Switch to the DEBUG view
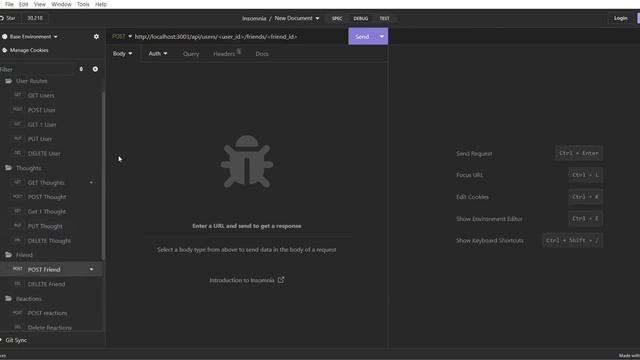Screen dimensions: 640x360 pos(360,18)
